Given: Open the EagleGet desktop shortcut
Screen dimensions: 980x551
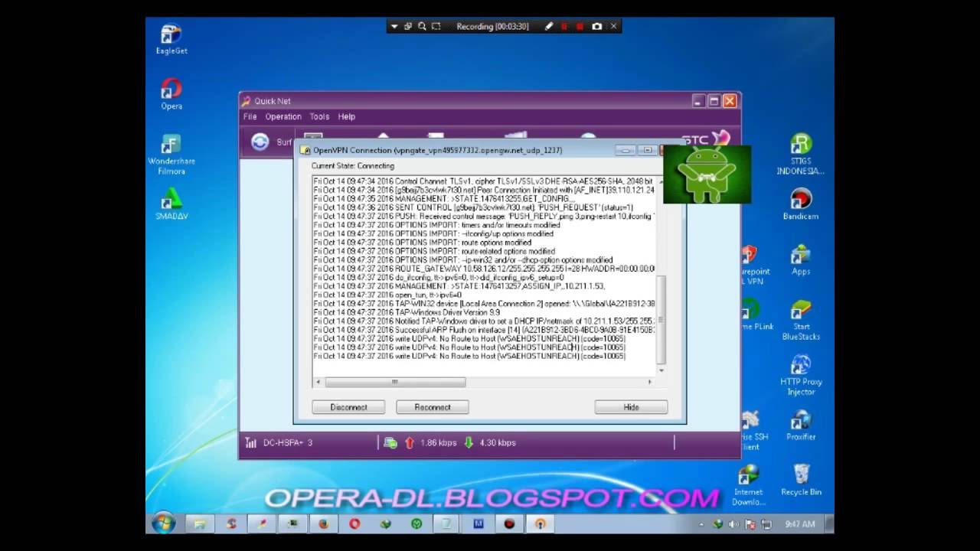Looking at the screenshot, I should click(x=171, y=40).
